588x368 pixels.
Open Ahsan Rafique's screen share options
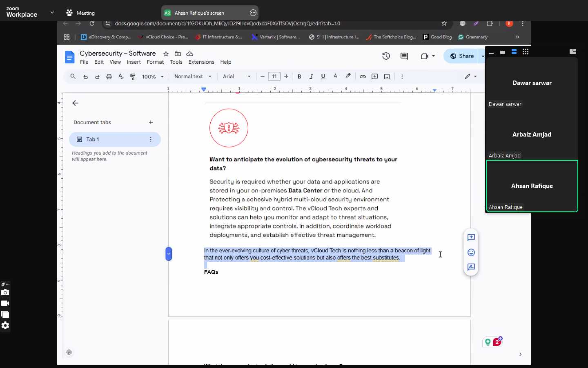tap(253, 13)
